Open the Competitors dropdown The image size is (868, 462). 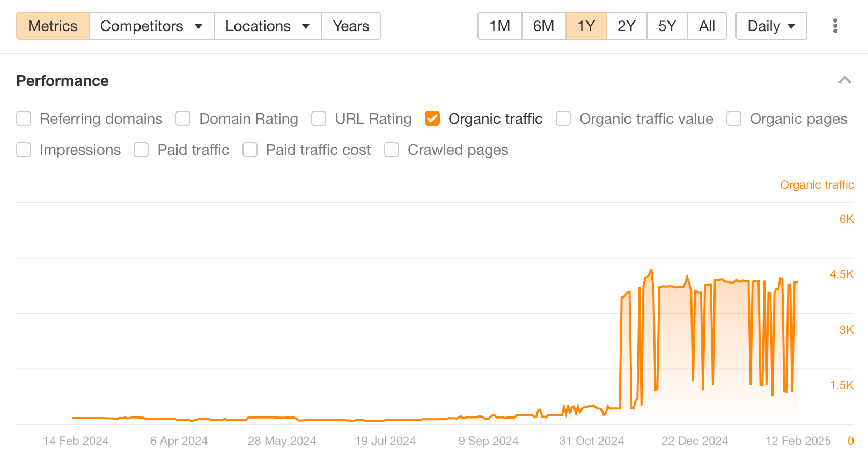coord(151,26)
